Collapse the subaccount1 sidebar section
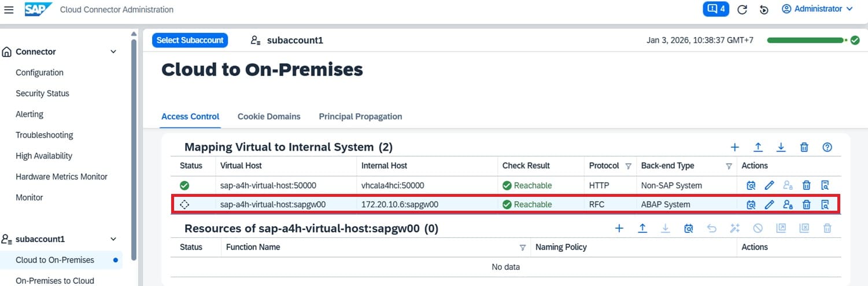868x286 pixels. coord(113,239)
